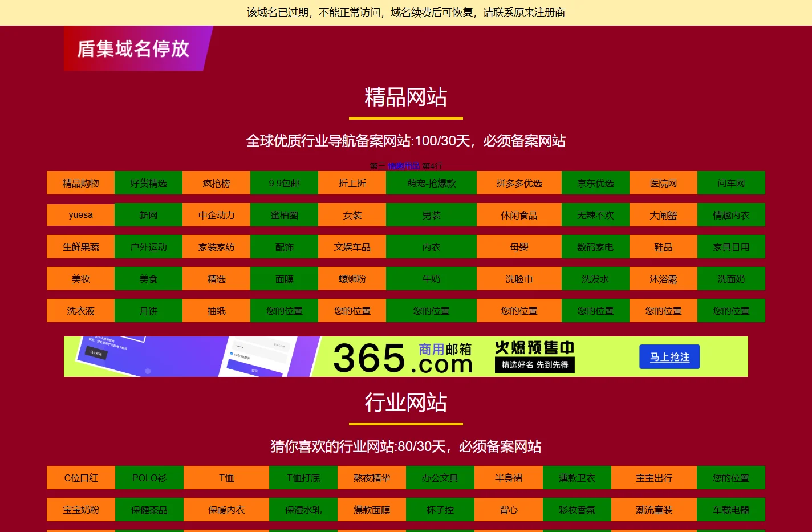Screen dimensions: 812x532
Task: Click the 盾集域名停放 logo banner
Action: tap(138, 48)
